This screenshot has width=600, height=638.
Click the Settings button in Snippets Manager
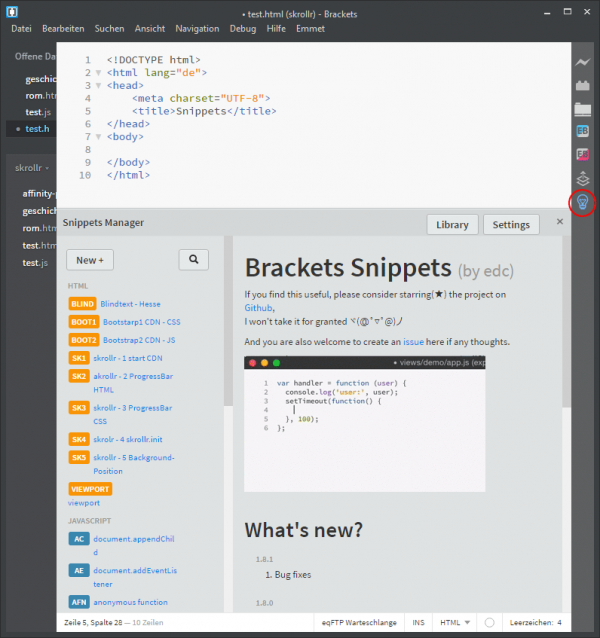pyautogui.click(x=511, y=225)
